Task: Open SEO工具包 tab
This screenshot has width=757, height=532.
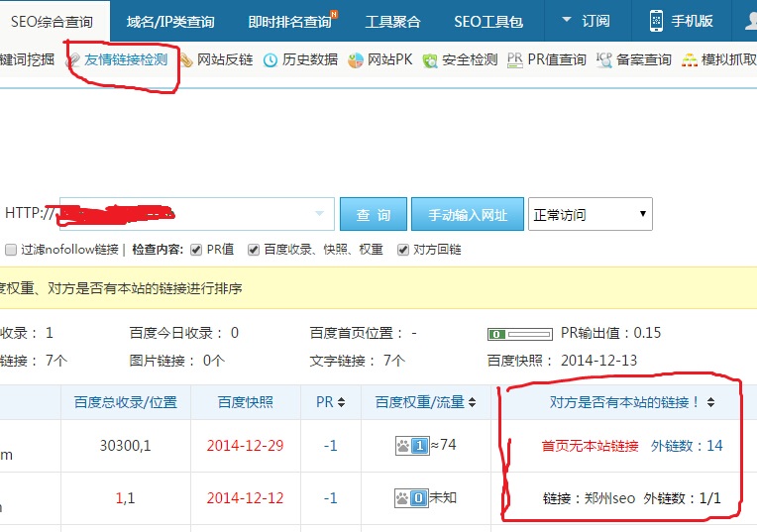Action: tap(488, 21)
